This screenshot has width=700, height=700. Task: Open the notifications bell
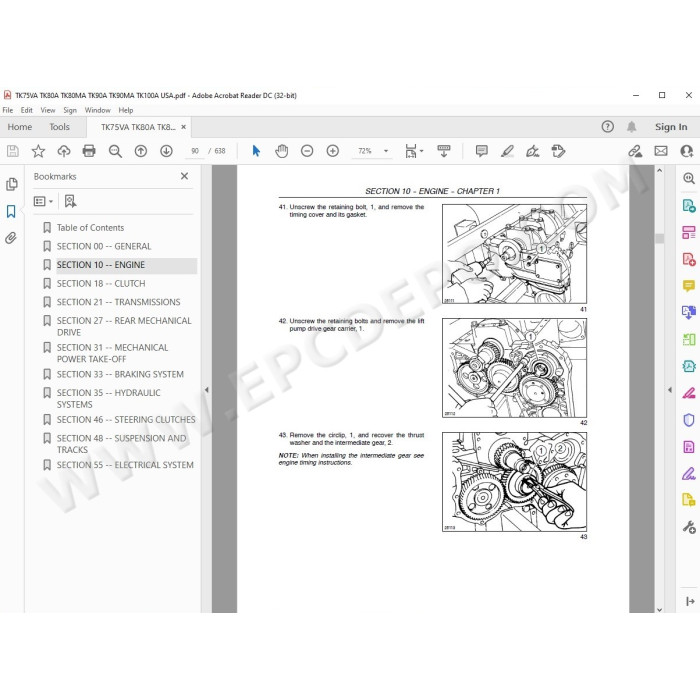pos(631,127)
